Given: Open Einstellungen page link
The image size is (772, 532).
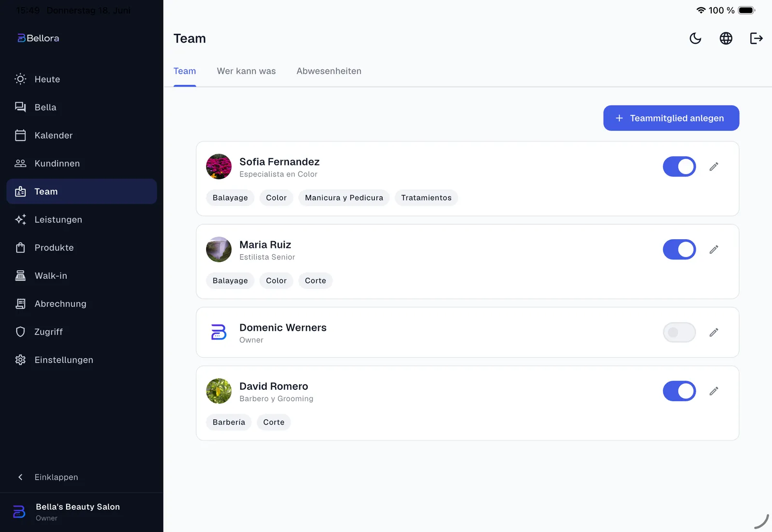Looking at the screenshot, I should pyautogui.click(x=82, y=360).
